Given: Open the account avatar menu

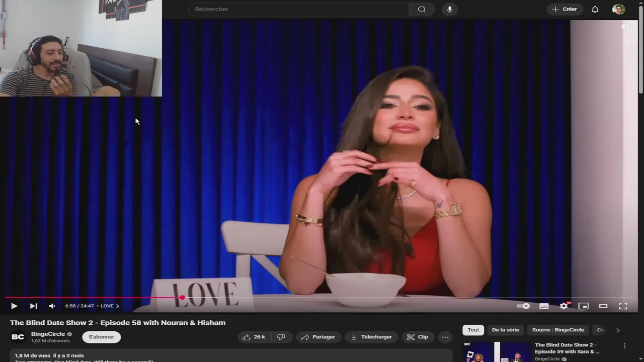Looking at the screenshot, I should point(619,9).
